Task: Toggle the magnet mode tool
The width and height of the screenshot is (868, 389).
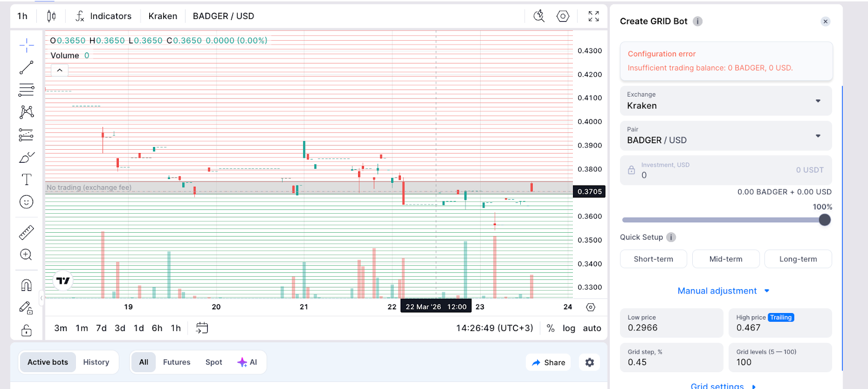Action: (x=27, y=285)
